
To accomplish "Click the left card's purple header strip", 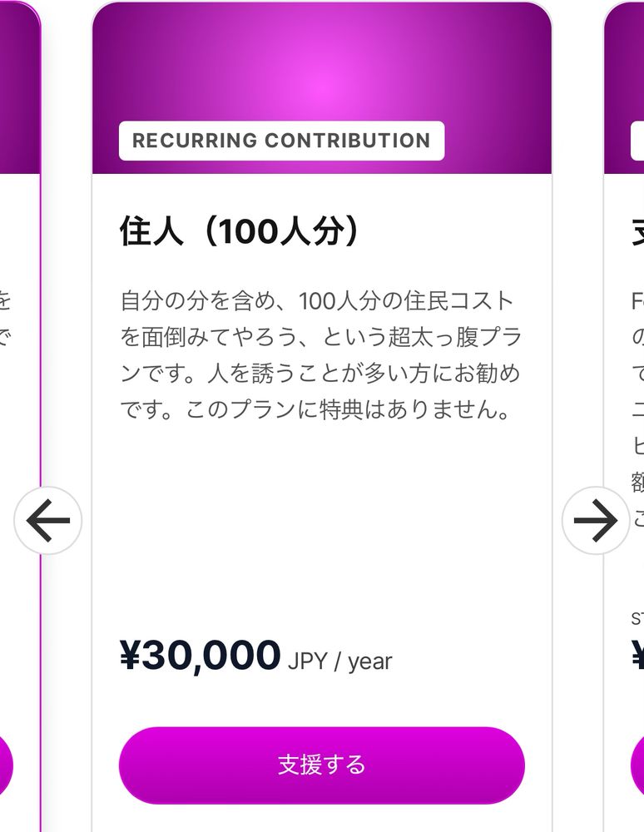I will (20, 87).
